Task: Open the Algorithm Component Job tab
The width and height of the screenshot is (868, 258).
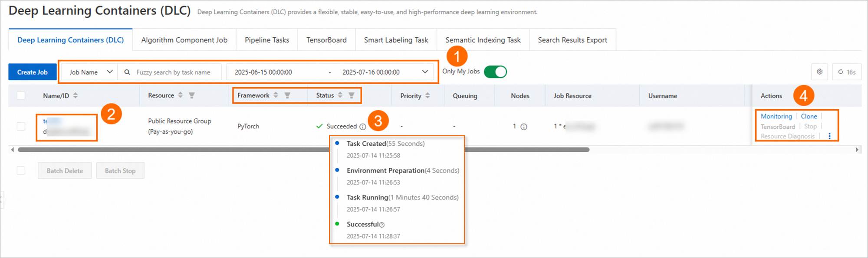Action: (184, 40)
